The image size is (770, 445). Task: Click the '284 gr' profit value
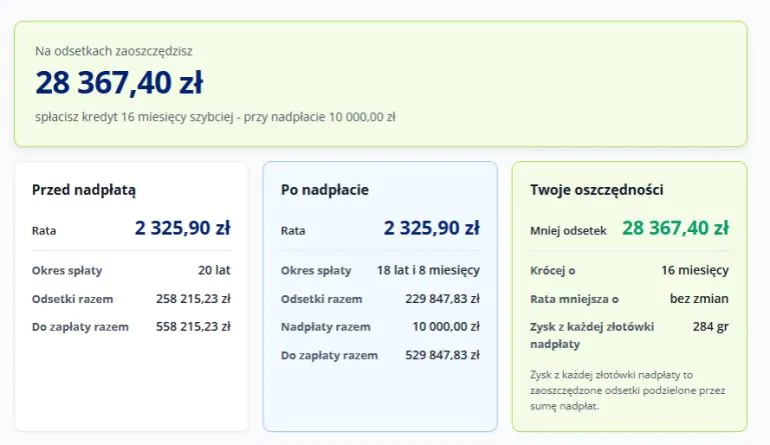pyautogui.click(x=711, y=327)
